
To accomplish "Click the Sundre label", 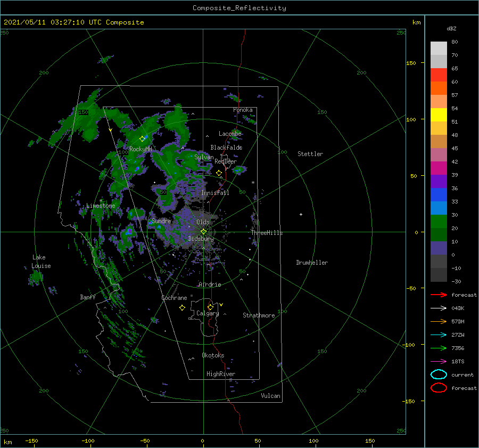I will point(161,221).
